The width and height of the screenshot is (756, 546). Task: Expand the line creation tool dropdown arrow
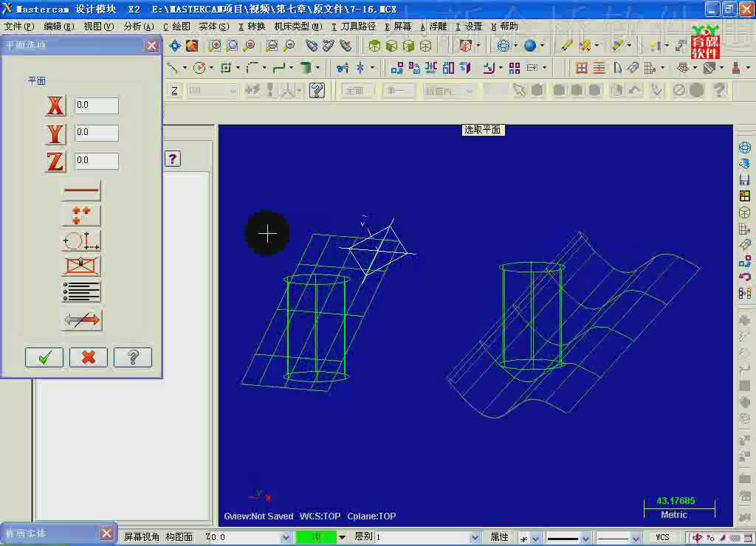click(184, 68)
